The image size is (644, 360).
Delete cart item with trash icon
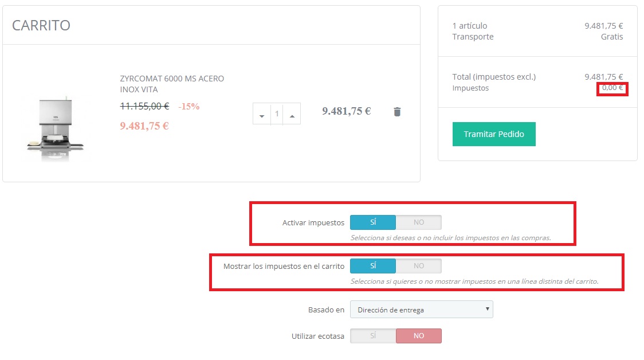point(396,112)
